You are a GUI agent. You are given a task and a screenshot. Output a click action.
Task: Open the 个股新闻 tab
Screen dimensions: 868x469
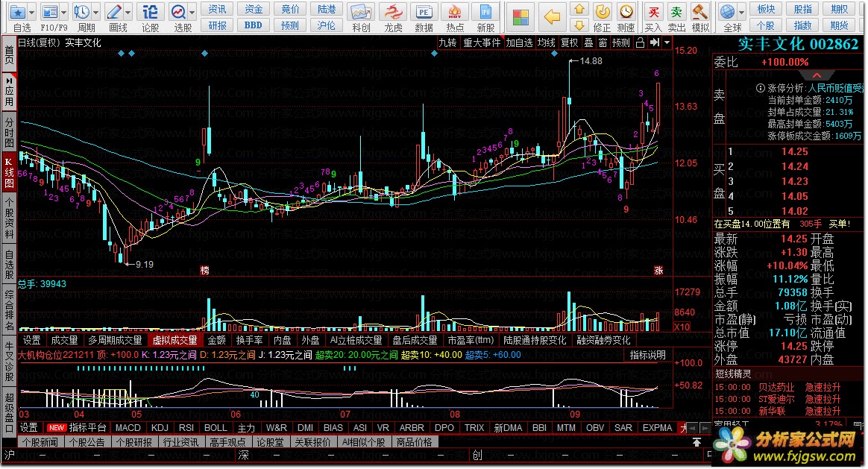(40, 442)
